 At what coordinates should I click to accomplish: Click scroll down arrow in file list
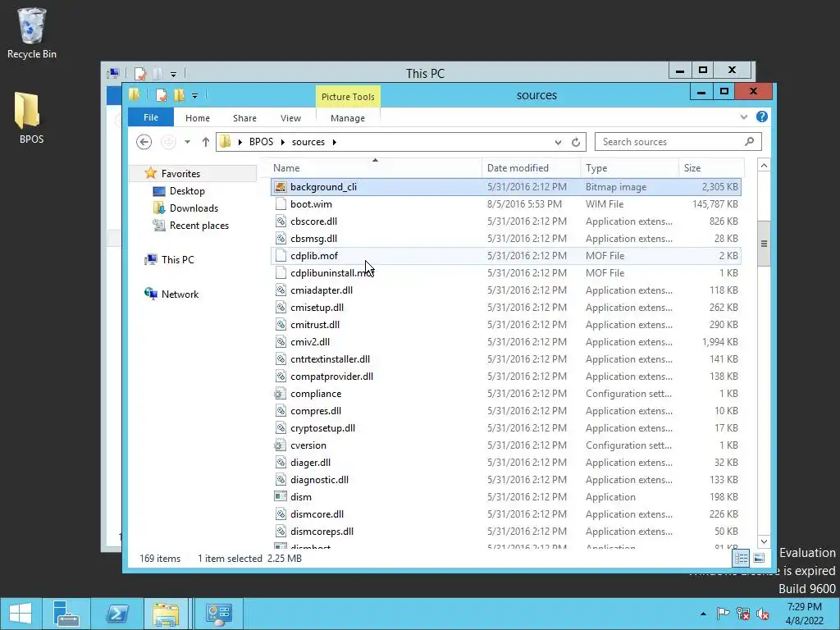point(764,541)
